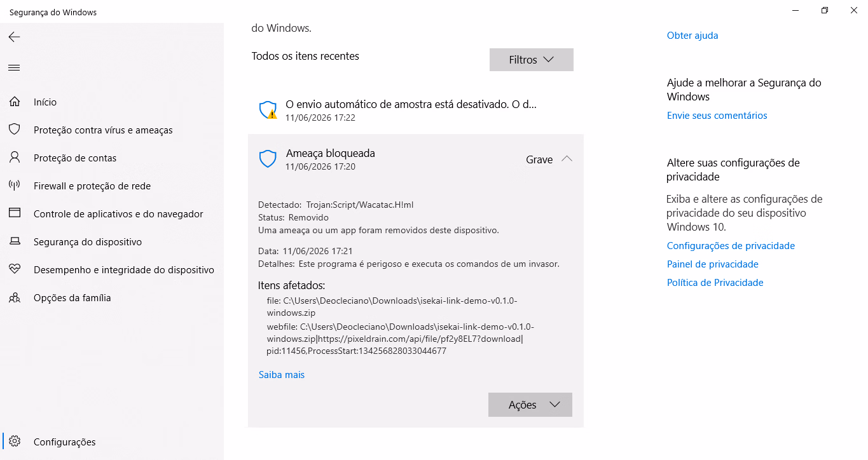Image resolution: width=868 pixels, height=460 pixels.
Task: Click the Todos os itens recentes heading
Action: (305, 56)
